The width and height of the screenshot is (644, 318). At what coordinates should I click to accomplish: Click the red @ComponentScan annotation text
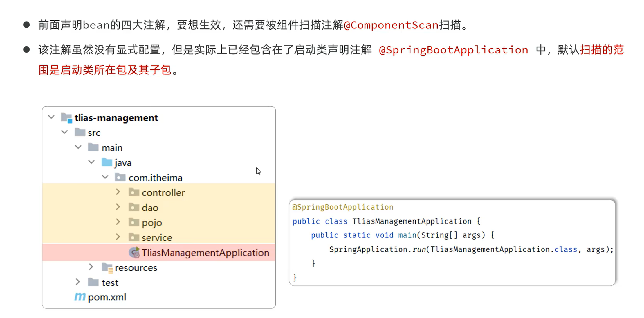click(391, 25)
